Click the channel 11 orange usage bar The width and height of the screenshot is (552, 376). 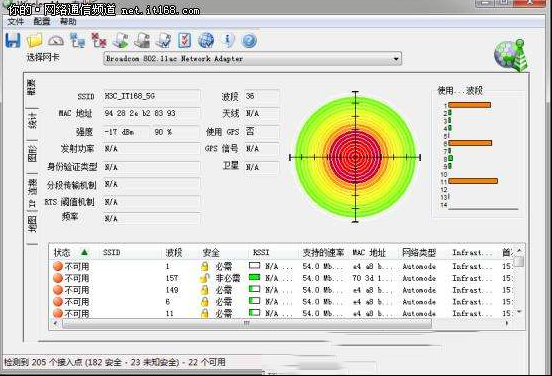[473, 181]
